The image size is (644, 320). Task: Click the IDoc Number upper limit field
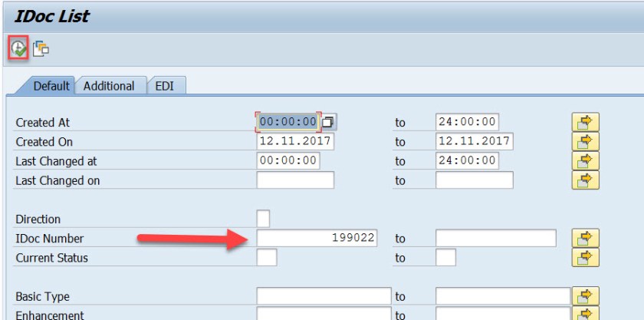496,238
